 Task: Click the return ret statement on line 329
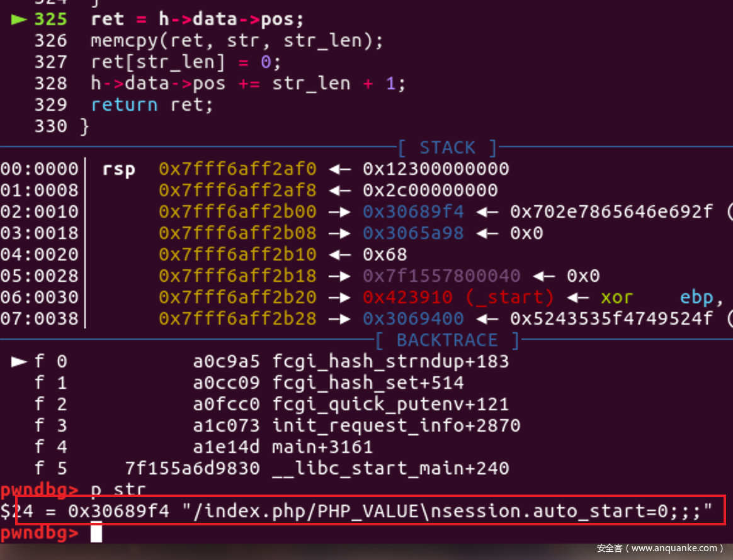(152, 104)
